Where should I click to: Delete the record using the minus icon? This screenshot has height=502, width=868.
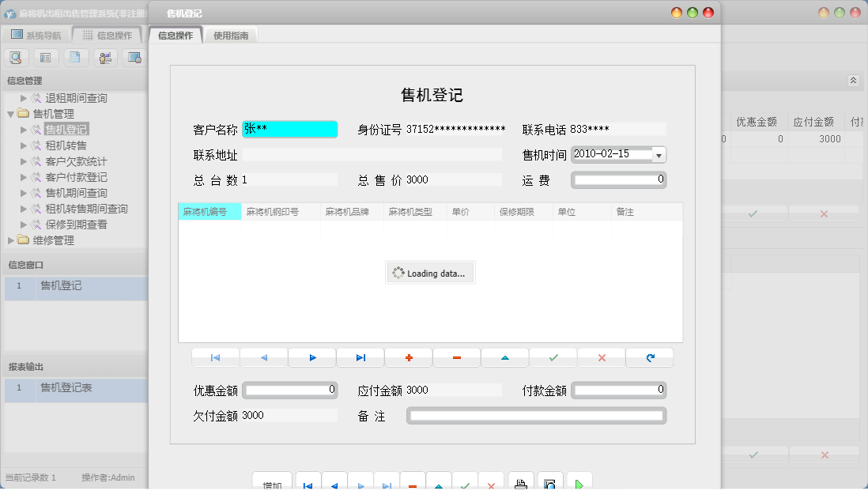point(456,357)
